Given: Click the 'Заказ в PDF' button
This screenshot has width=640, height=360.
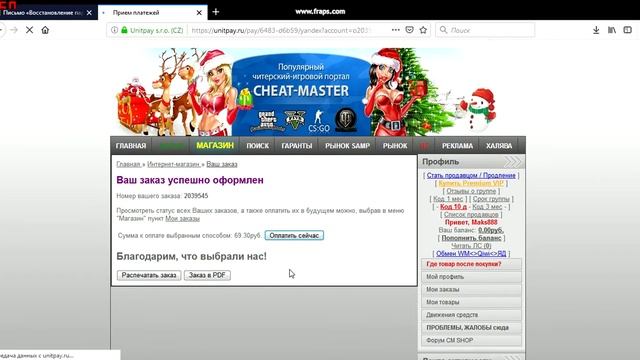Looking at the screenshot, I should (207, 275).
